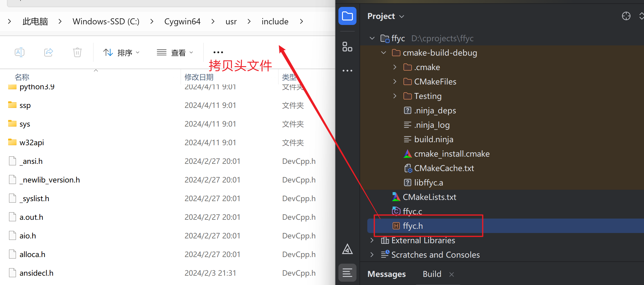Select the _newlib_version.h file
Screen dimensions: 644x285
click(168, 180)
